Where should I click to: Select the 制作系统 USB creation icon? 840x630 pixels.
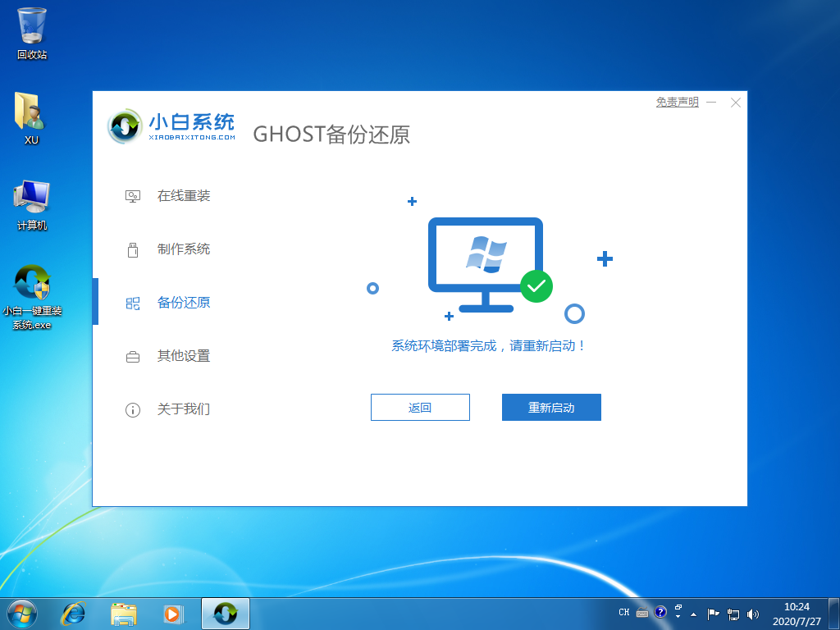(x=132, y=249)
